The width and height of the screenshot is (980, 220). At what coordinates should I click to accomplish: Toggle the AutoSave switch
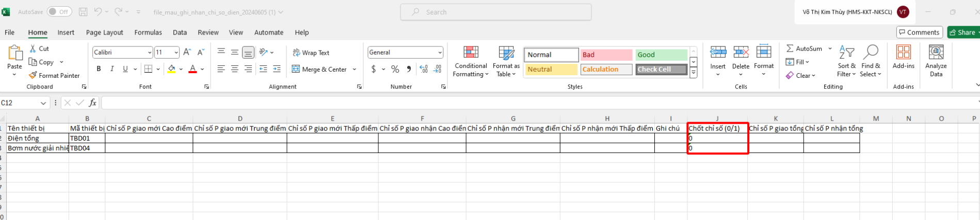tap(59, 12)
